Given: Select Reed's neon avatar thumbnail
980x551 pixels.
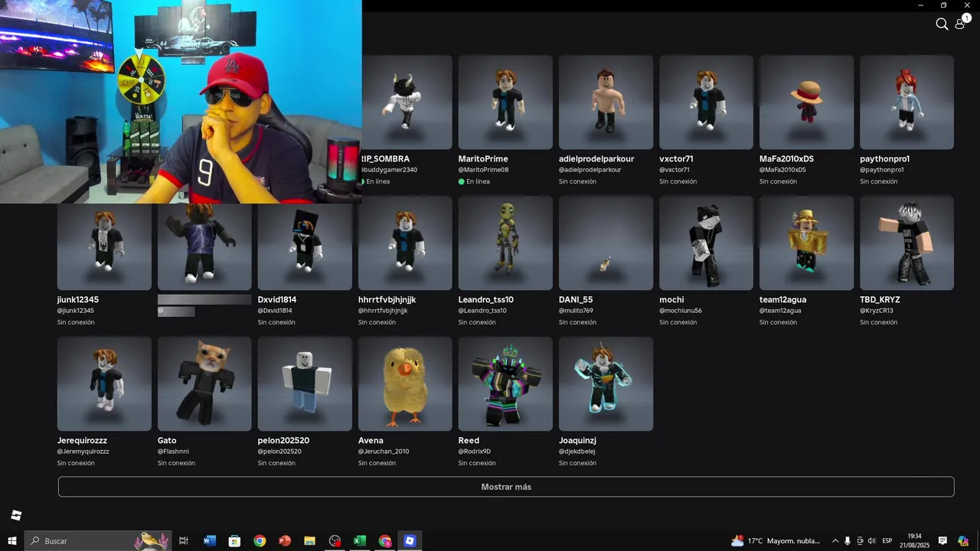Looking at the screenshot, I should coord(505,383).
